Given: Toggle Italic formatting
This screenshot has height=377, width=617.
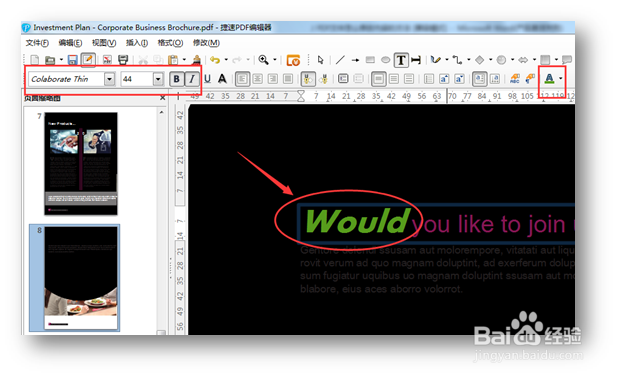Looking at the screenshot, I should click(192, 79).
